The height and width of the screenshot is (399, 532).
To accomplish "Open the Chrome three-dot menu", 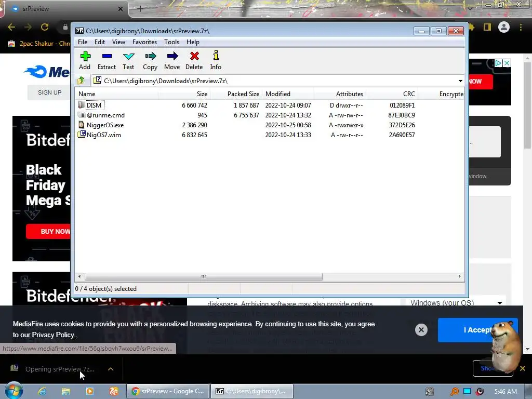I will 521,27.
